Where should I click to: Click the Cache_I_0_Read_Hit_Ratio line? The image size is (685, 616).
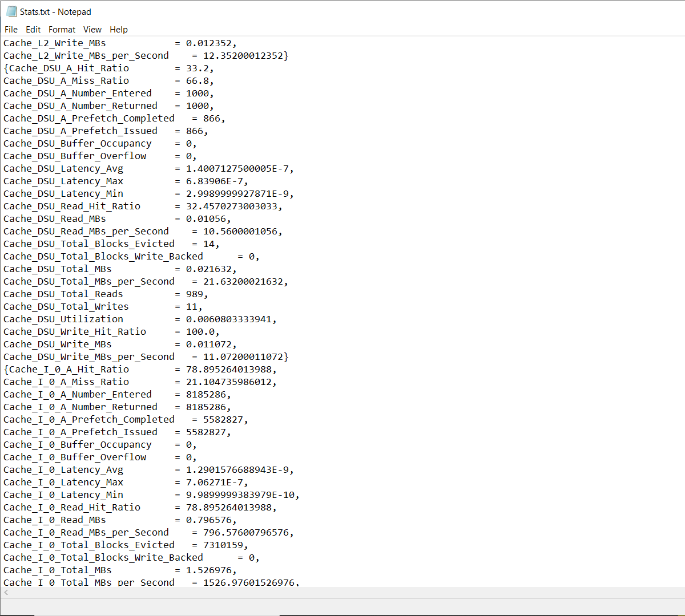tap(140, 508)
